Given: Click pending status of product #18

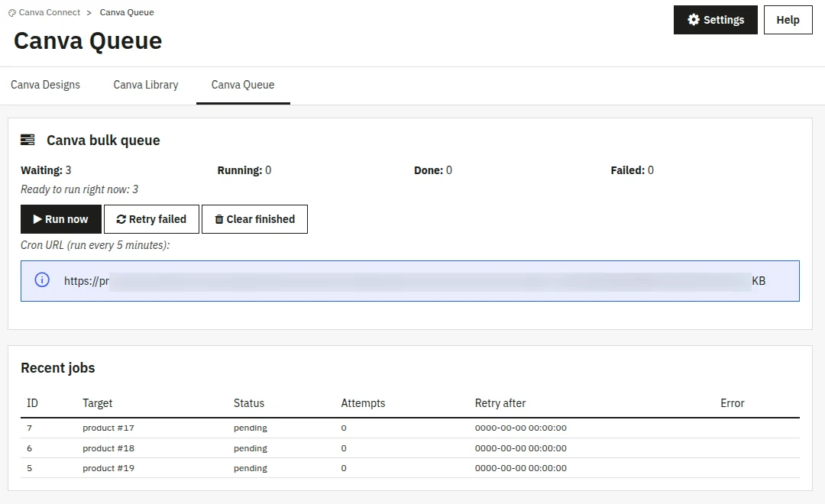Looking at the screenshot, I should (x=251, y=449).
